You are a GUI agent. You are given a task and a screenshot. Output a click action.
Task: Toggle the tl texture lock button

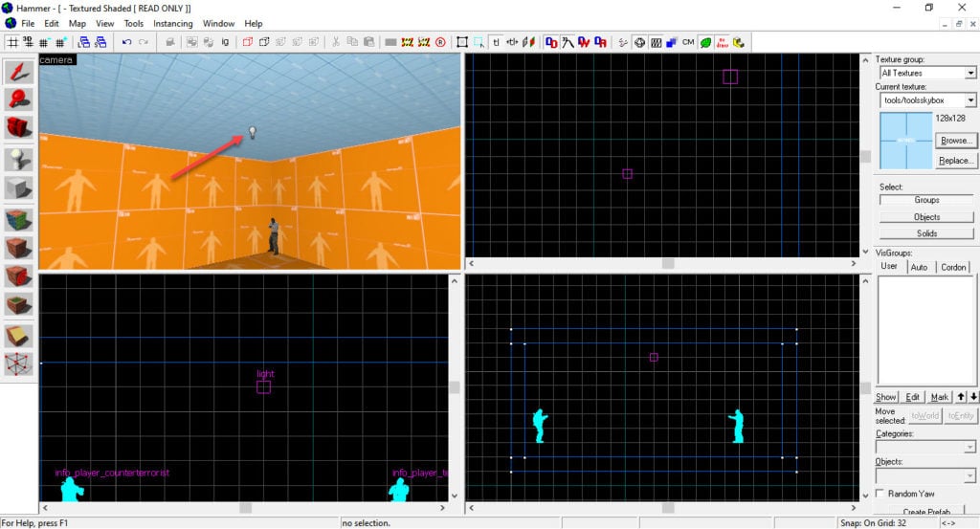click(x=497, y=42)
